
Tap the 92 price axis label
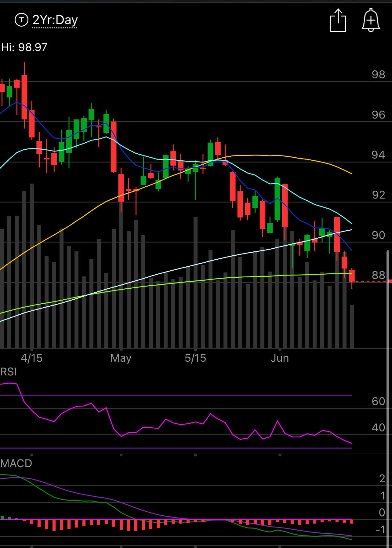(378, 195)
